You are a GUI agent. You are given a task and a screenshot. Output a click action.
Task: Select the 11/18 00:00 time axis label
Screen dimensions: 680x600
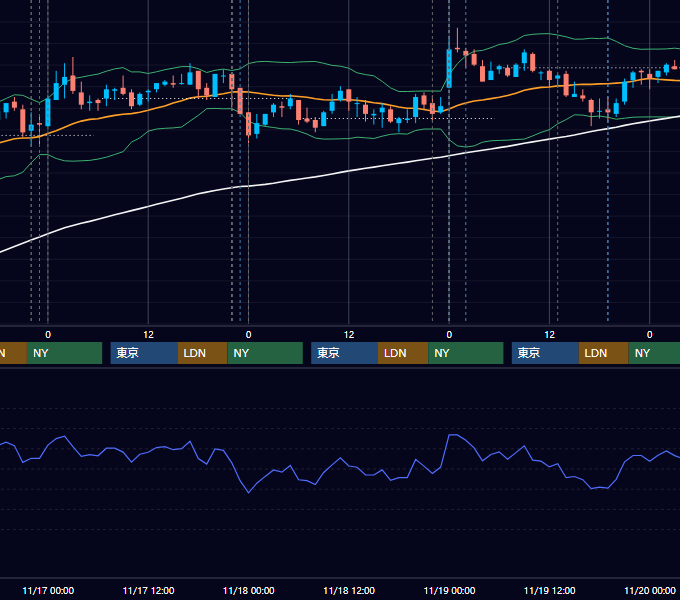click(248, 590)
